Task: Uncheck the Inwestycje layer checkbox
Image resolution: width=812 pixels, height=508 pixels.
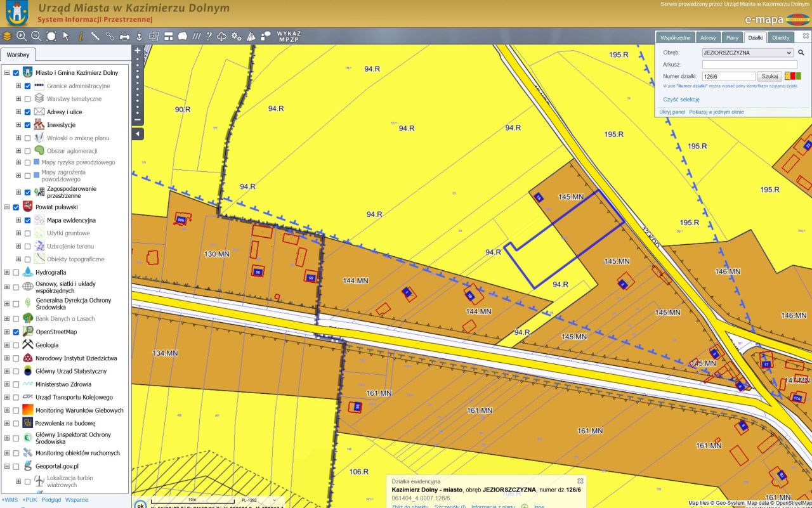Action: click(x=27, y=125)
